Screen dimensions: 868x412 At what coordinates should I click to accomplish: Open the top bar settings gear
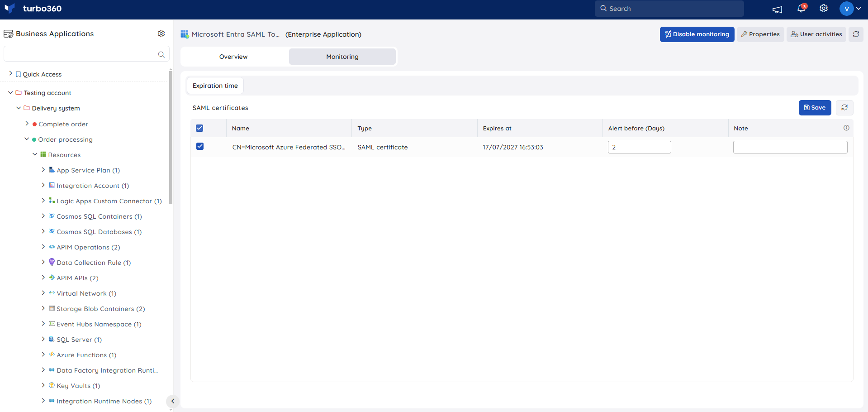click(x=824, y=9)
